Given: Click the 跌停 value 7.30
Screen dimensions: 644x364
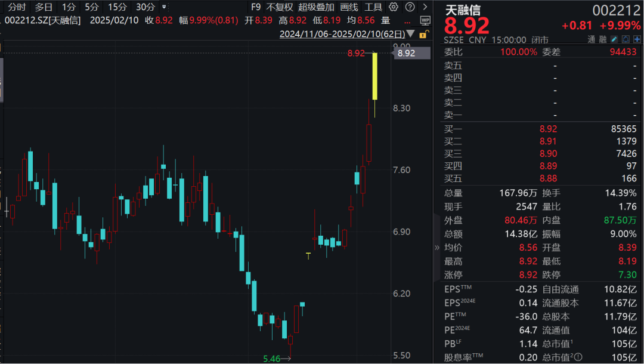Looking at the screenshot, I should tap(627, 275).
